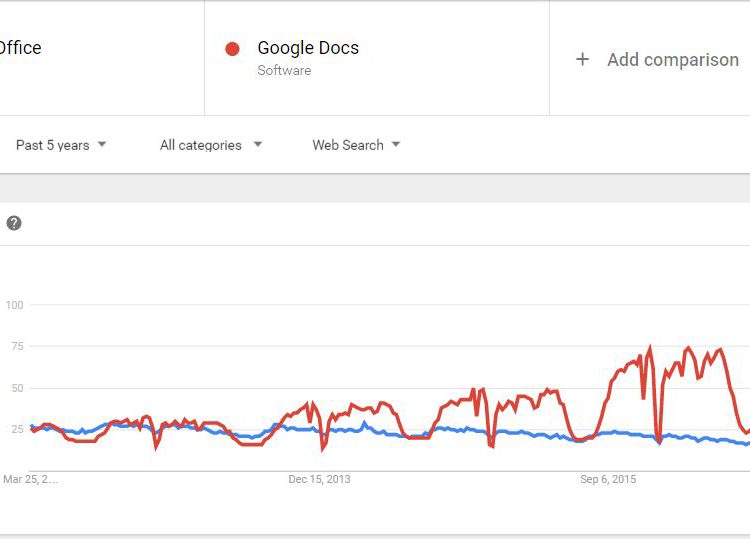Click the red Google Docs dot
The height and width of the screenshot is (539, 750).
point(232,48)
